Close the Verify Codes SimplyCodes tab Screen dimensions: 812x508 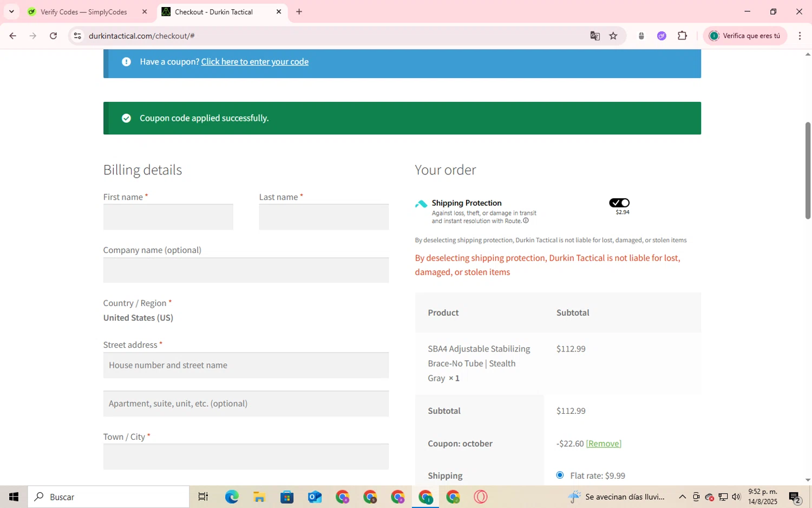(x=145, y=11)
